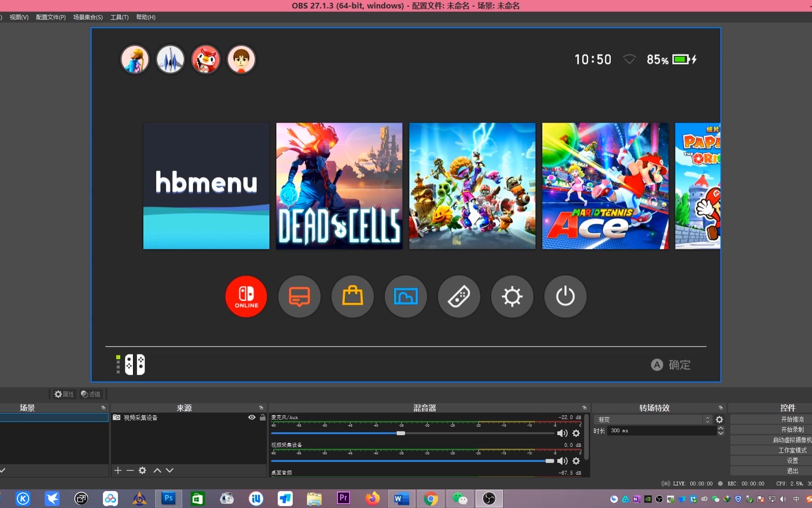The image size is (812, 508).
Task: Open the 配置文件(P) menu
Action: pyautogui.click(x=51, y=17)
